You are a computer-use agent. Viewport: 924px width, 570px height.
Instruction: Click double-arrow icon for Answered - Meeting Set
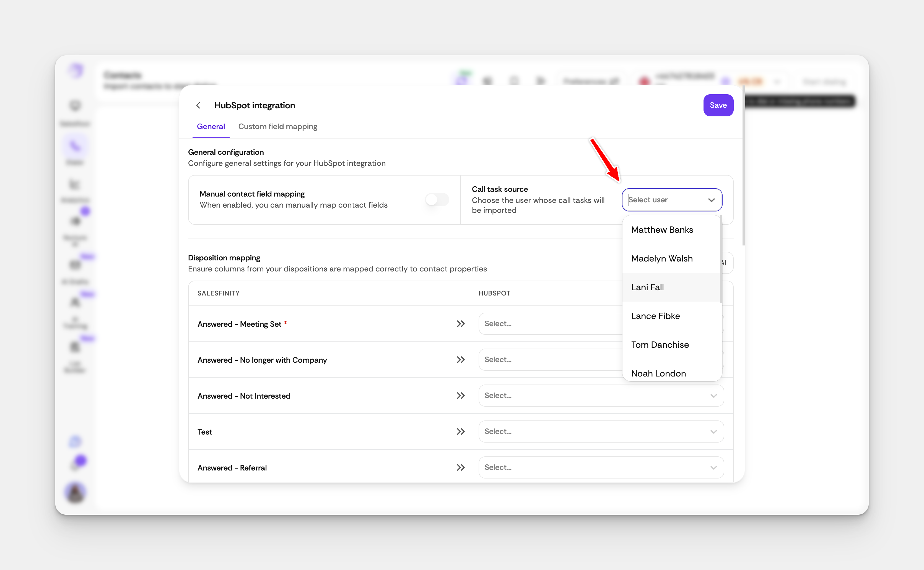(x=460, y=324)
